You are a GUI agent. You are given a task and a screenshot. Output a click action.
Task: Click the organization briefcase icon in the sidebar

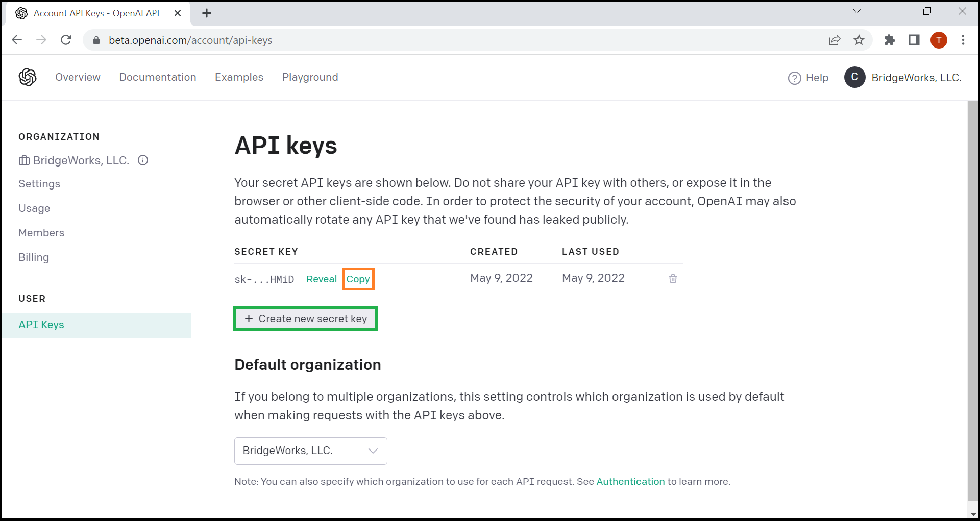tap(24, 160)
